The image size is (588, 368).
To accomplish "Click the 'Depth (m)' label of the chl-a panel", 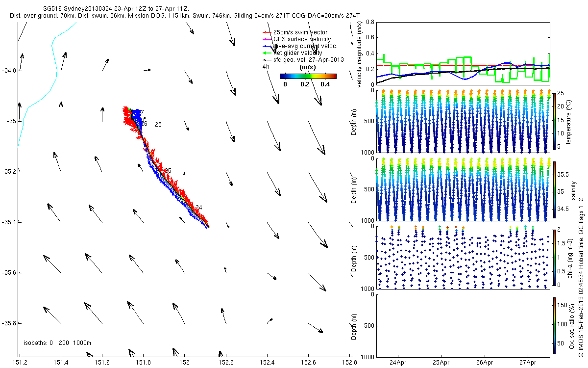I will 354,257.
